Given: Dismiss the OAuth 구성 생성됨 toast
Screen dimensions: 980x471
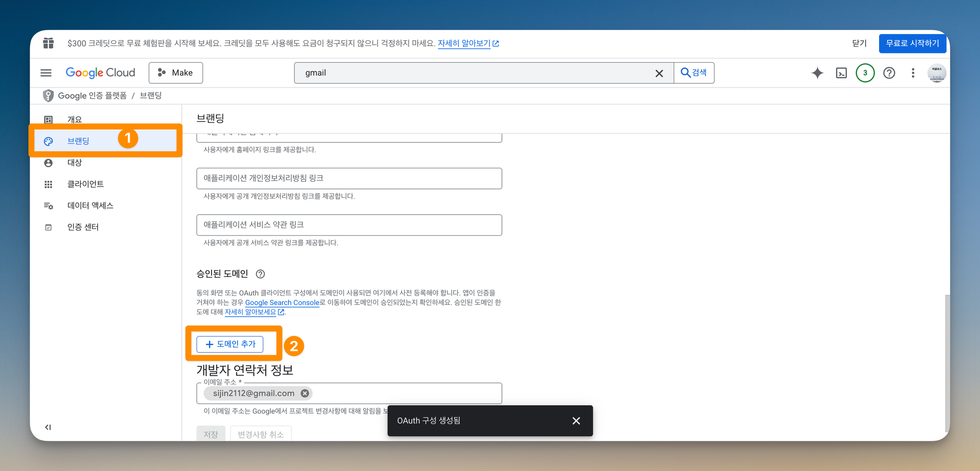Looking at the screenshot, I should pyautogui.click(x=576, y=421).
